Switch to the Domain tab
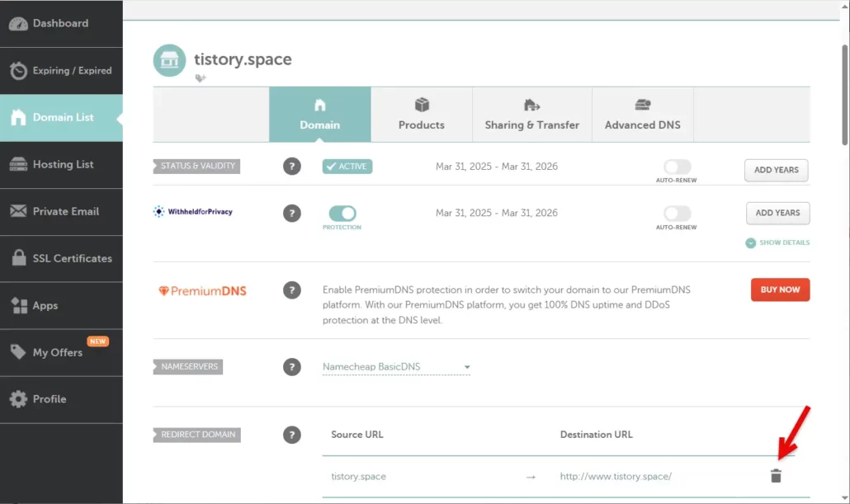 320,115
